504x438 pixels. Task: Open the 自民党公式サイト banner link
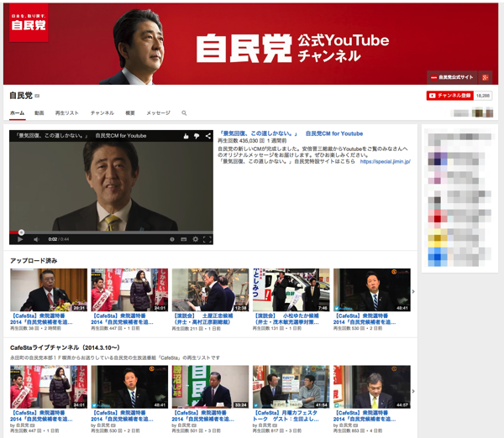coord(452,77)
